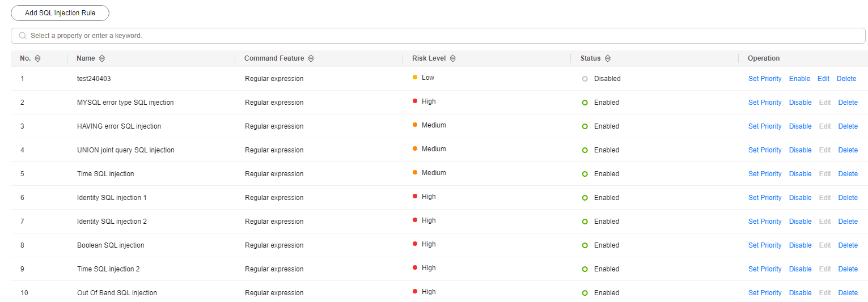Delete Time SQL injection 2 rule
This screenshot has width=868, height=302.
pos(848,269)
